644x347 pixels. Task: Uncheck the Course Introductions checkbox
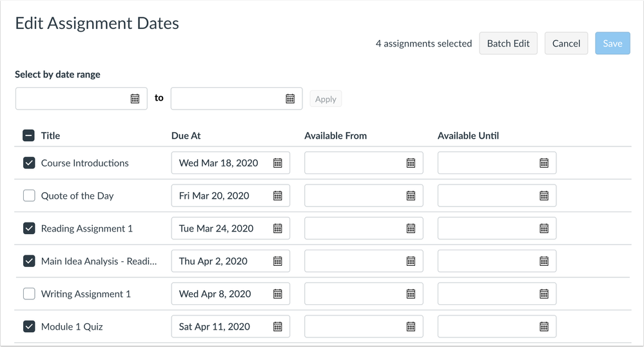29,163
